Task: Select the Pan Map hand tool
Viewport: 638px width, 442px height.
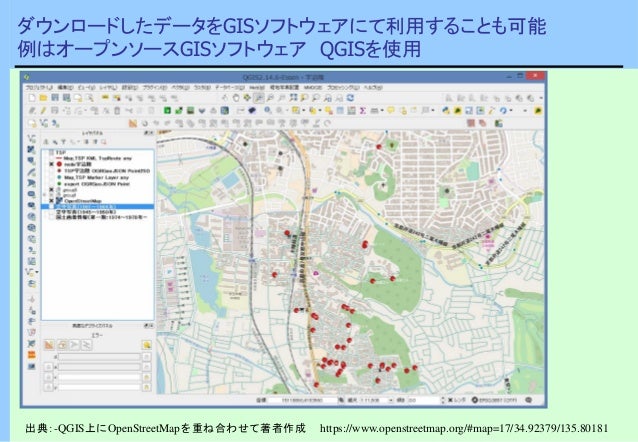Action: (236, 98)
